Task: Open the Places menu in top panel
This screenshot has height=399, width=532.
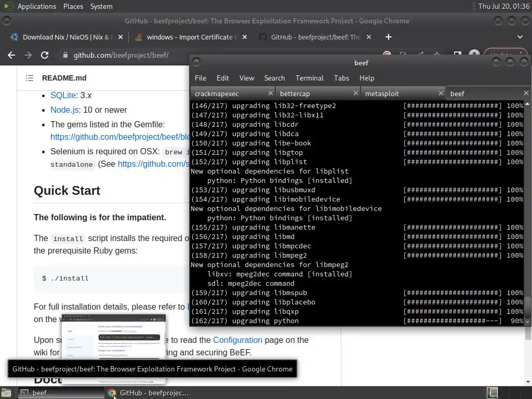Action: [73, 6]
